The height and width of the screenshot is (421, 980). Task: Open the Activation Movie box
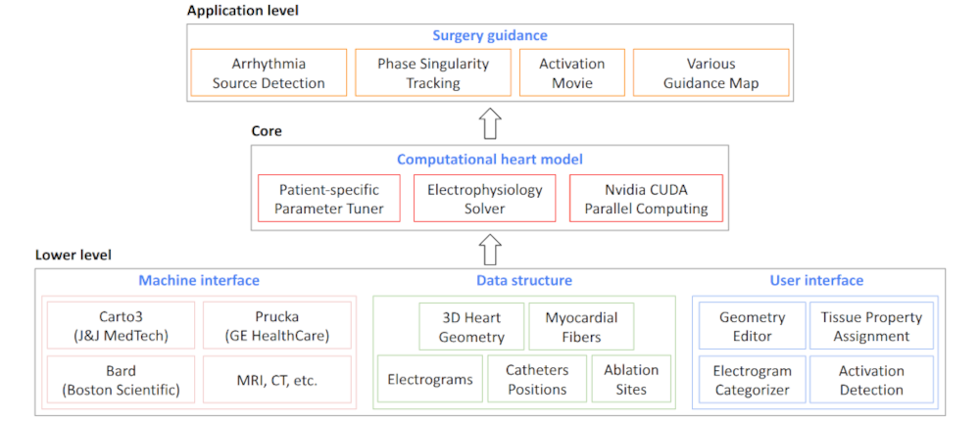point(572,73)
